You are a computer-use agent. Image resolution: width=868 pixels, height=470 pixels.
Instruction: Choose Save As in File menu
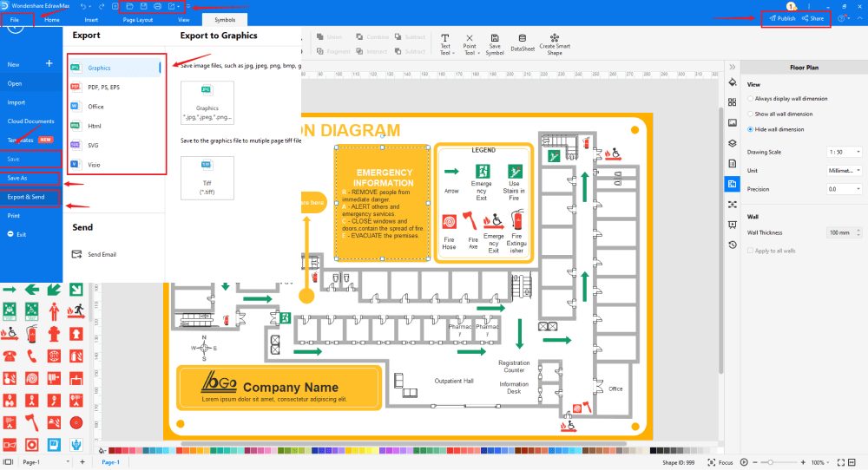pyautogui.click(x=17, y=178)
